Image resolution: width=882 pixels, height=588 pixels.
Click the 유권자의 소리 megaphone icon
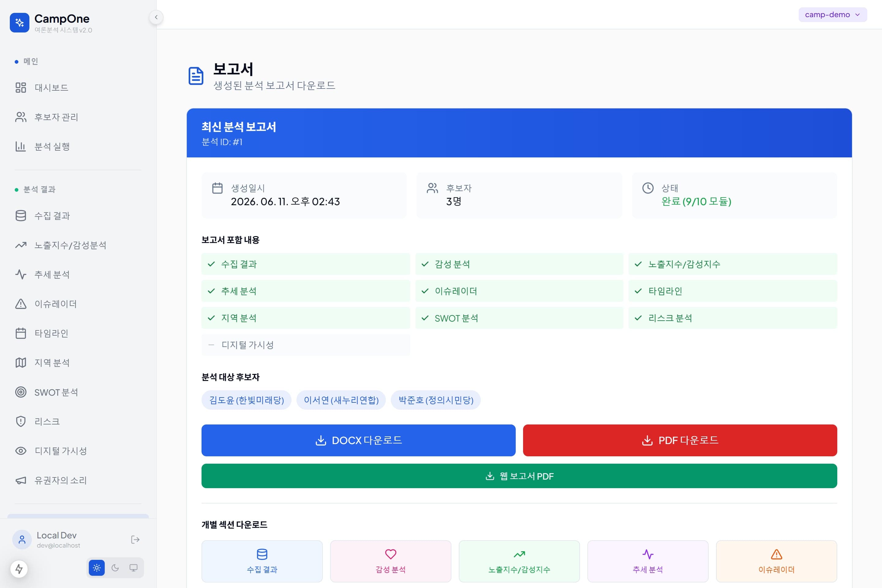[x=21, y=481]
